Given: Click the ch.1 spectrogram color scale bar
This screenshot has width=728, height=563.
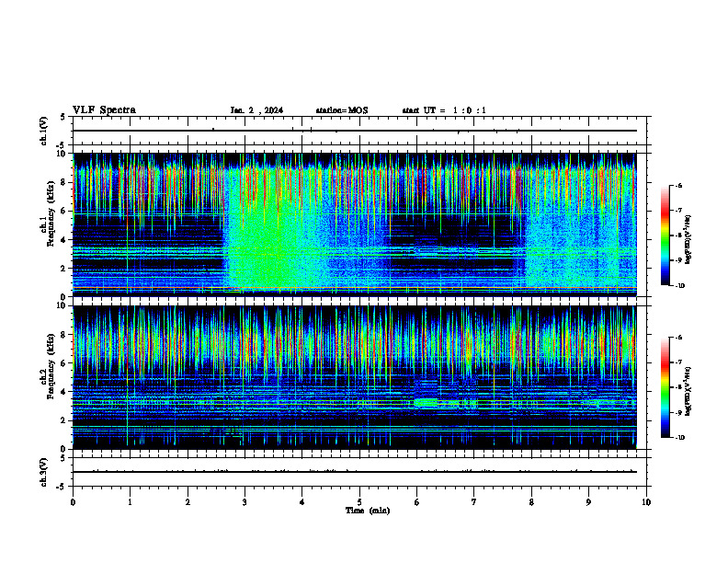Looking at the screenshot, I should (665, 236).
